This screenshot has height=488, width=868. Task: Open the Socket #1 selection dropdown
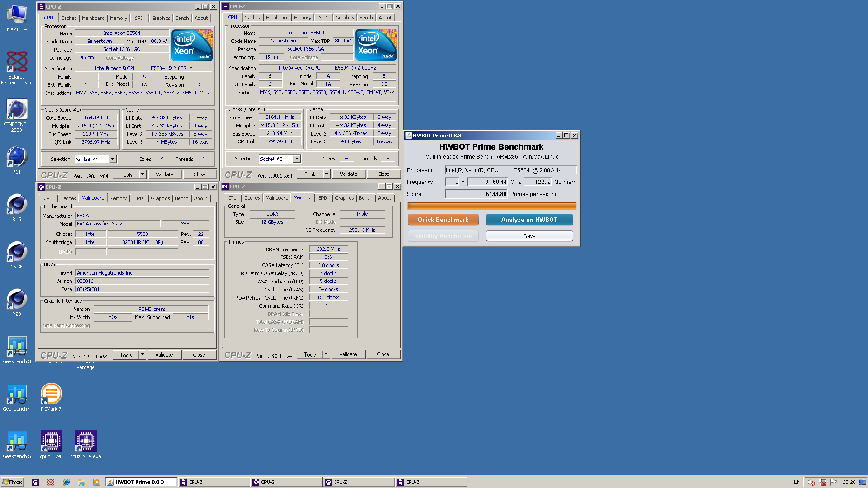click(x=113, y=159)
